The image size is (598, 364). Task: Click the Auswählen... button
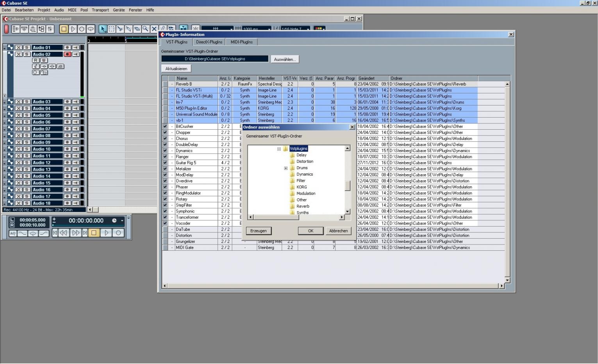point(285,59)
